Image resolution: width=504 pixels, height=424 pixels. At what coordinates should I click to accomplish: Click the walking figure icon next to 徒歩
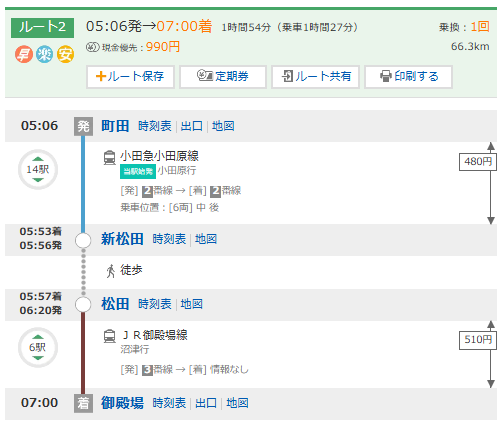[x=110, y=271]
